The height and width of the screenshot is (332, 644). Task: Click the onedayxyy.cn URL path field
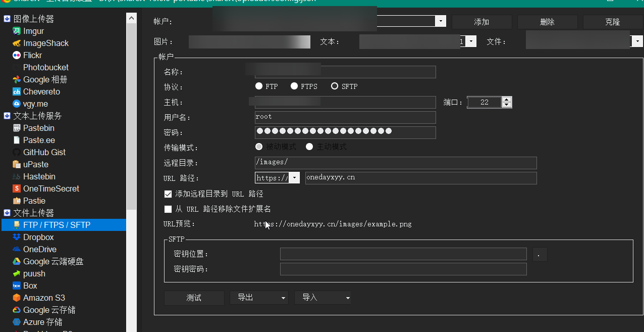pos(421,178)
